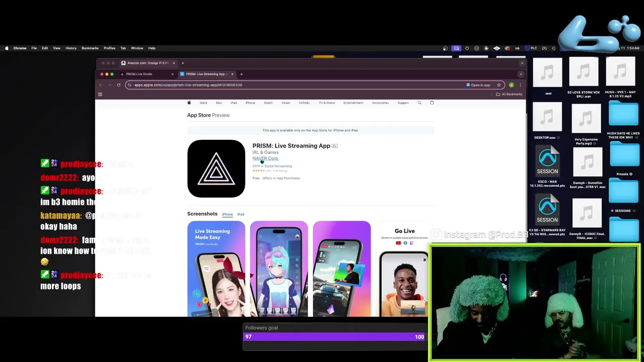Screen dimensions: 644x362
Task: Open Chrome's three-dot menu
Action: [x=520, y=85]
